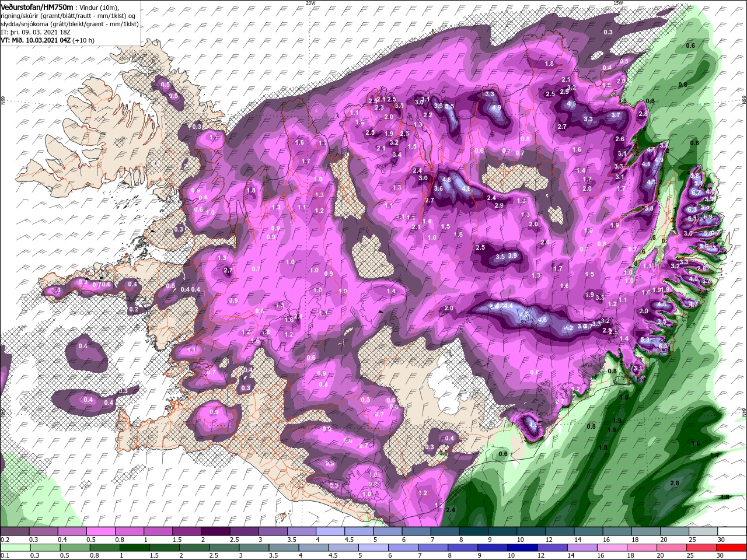Pick the palest green 0.1 swatch in green legend

(x=15, y=547)
